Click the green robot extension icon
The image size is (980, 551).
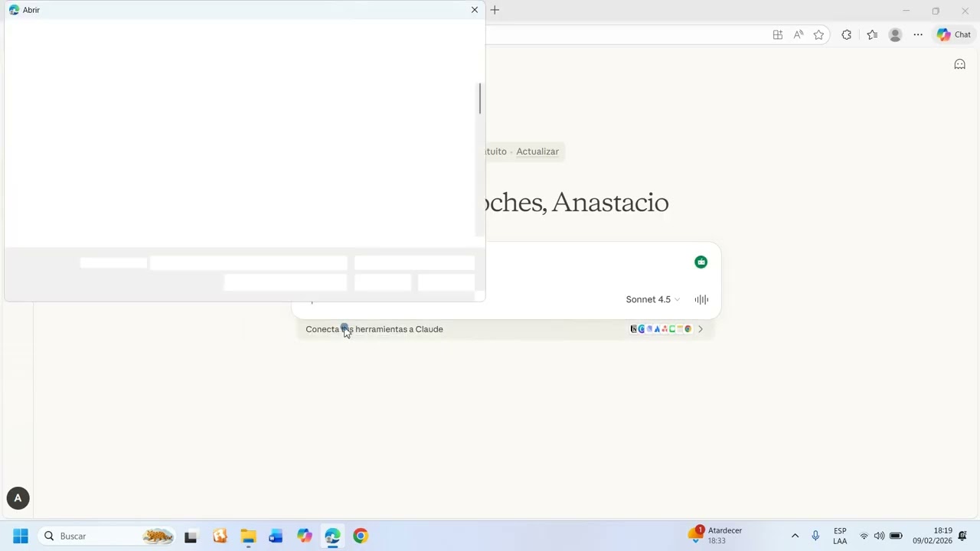[x=701, y=262]
